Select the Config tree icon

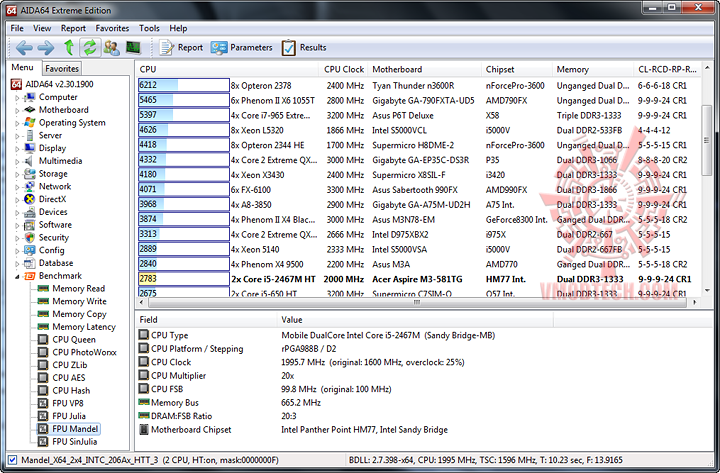pos(29,250)
